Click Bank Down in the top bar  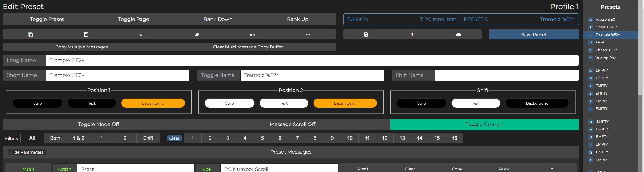(218, 19)
